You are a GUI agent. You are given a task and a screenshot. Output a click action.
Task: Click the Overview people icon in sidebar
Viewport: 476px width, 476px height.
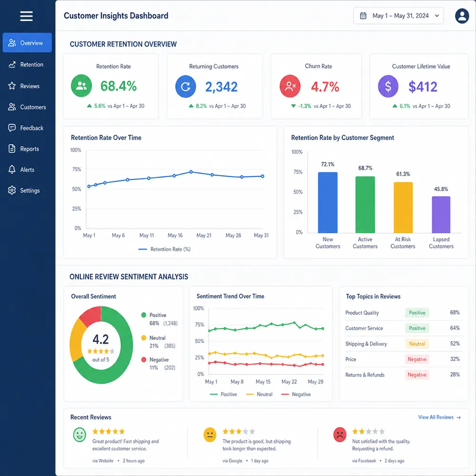point(12,43)
